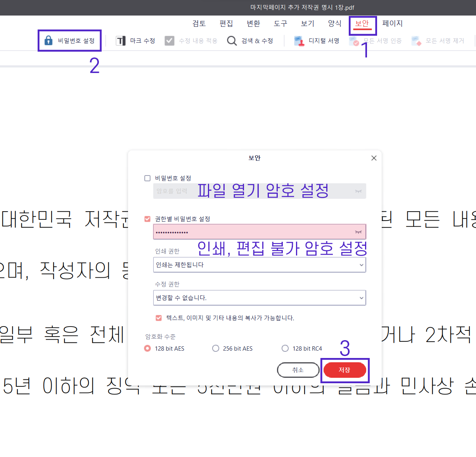This screenshot has width=476, height=457.
Task: Select the 보안 tab
Action: (x=362, y=23)
